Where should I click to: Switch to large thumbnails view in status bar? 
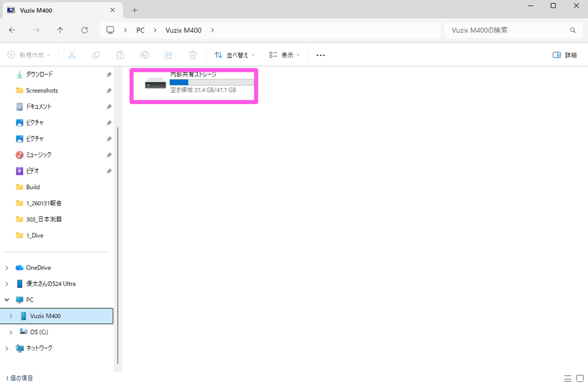tap(580, 378)
